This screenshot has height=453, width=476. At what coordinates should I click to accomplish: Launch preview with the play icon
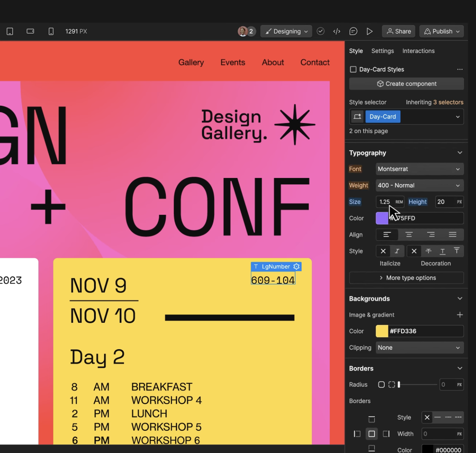pyautogui.click(x=370, y=31)
